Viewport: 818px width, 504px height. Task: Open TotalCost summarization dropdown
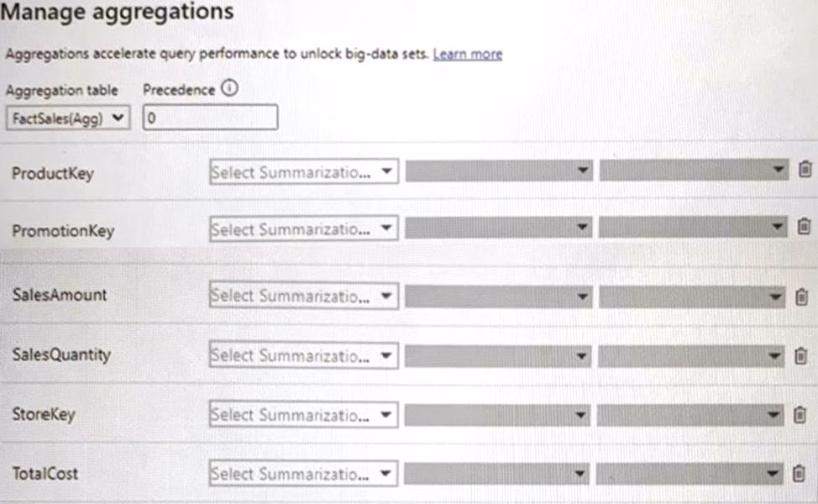point(303,474)
